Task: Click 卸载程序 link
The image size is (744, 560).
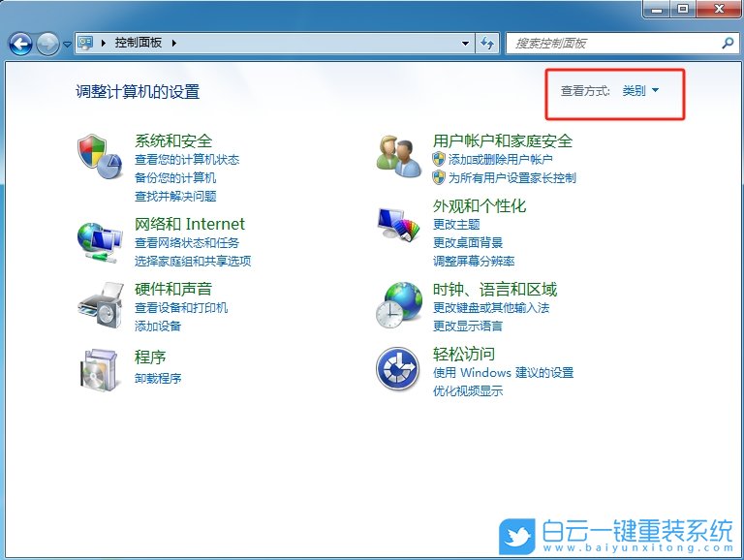Action: click(x=158, y=378)
